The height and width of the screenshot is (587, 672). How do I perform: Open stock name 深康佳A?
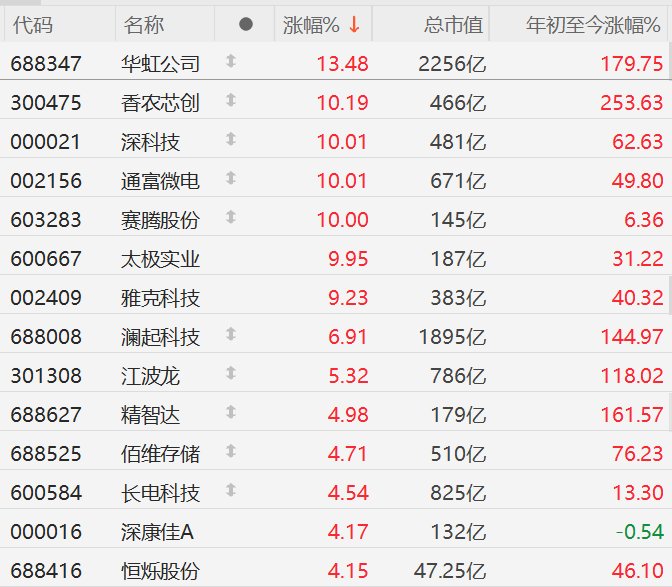click(157, 532)
